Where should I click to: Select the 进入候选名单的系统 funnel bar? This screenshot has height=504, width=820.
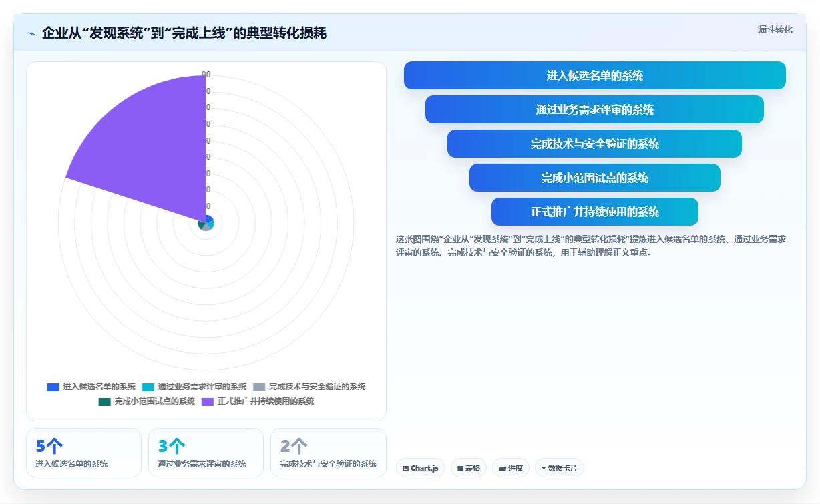click(x=595, y=75)
